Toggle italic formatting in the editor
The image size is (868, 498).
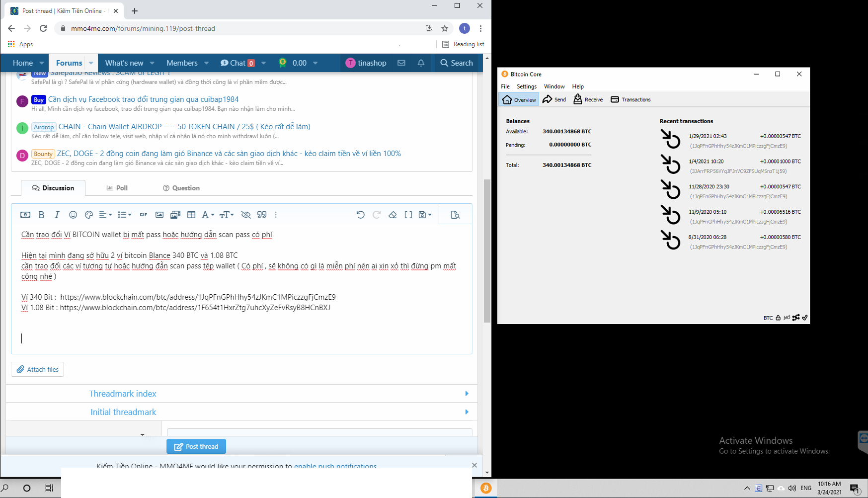[57, 215]
